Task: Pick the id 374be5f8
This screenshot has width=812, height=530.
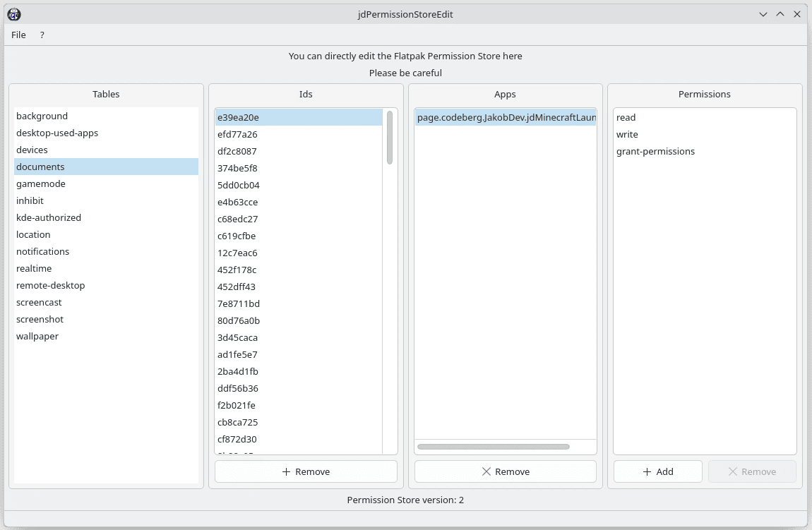Action: coord(299,168)
